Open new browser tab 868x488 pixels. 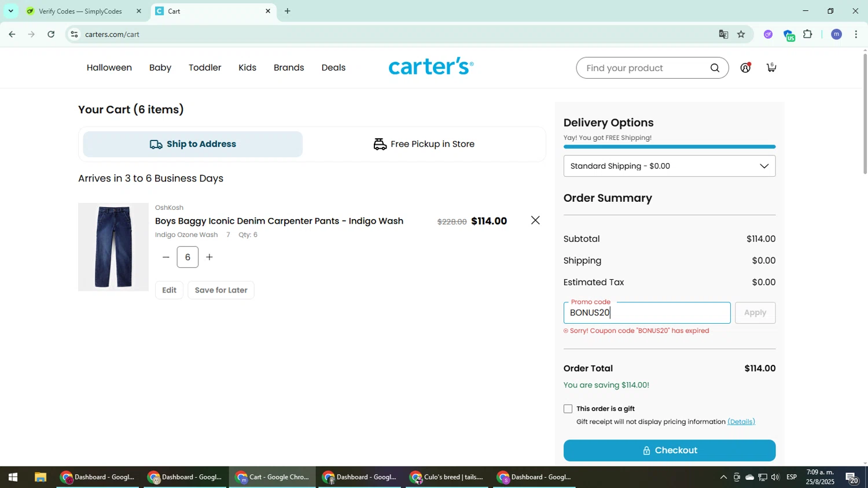[288, 11]
